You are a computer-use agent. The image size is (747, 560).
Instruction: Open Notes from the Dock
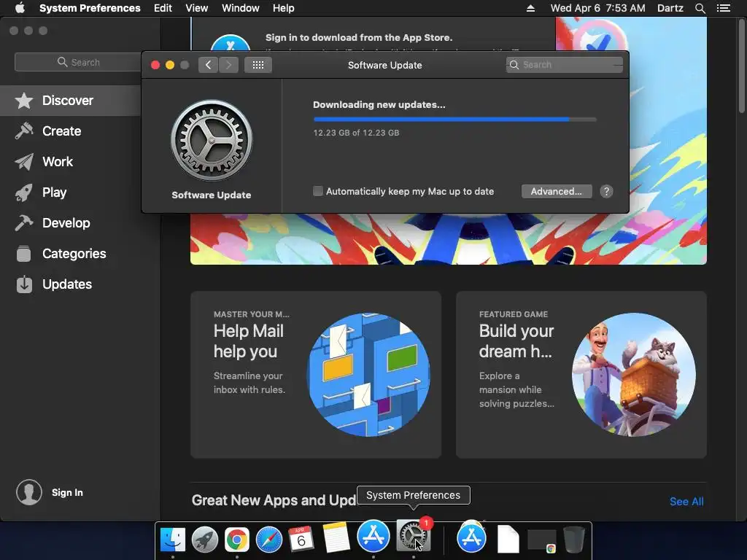(x=336, y=539)
